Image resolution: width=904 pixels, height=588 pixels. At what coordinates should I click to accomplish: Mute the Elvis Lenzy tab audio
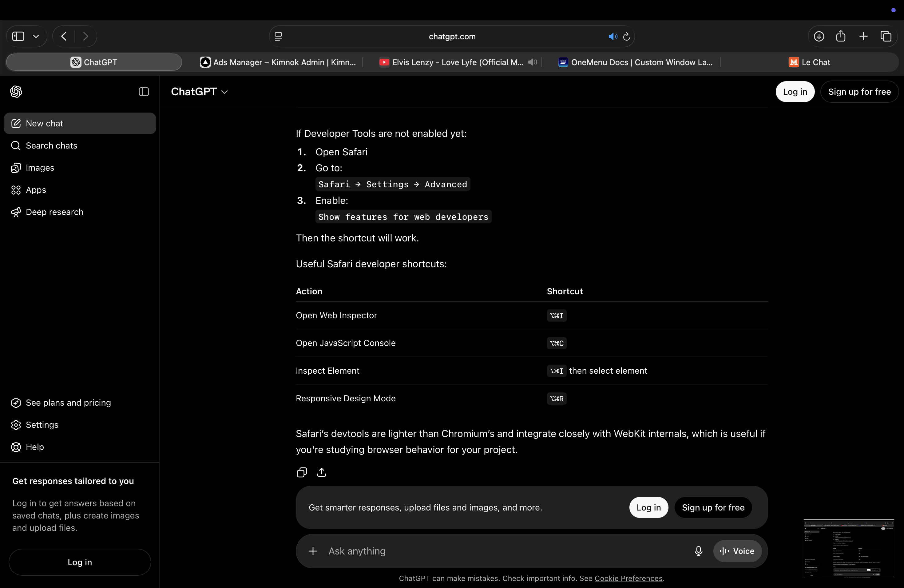[x=533, y=62]
